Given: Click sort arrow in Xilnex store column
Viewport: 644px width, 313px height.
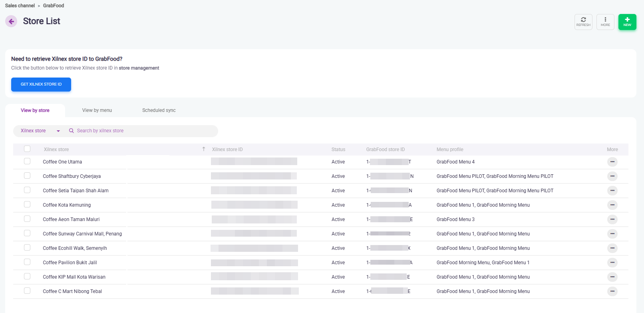Looking at the screenshot, I should pos(204,149).
